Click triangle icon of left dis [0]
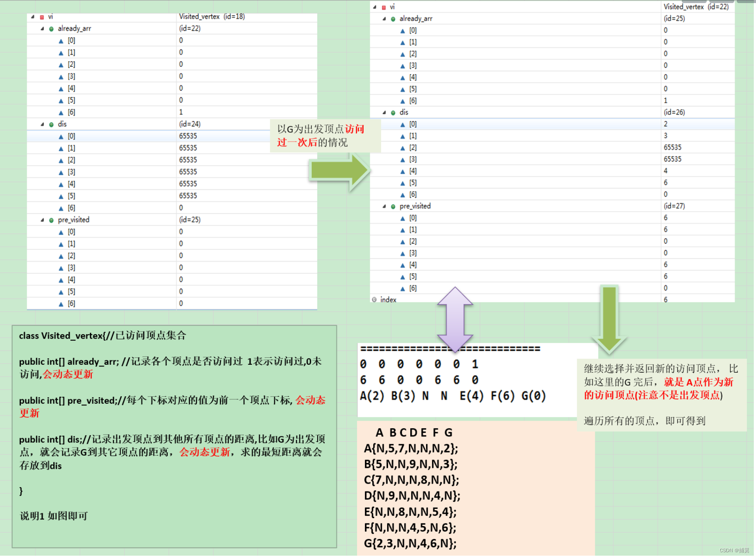756x557 pixels. click(x=61, y=137)
